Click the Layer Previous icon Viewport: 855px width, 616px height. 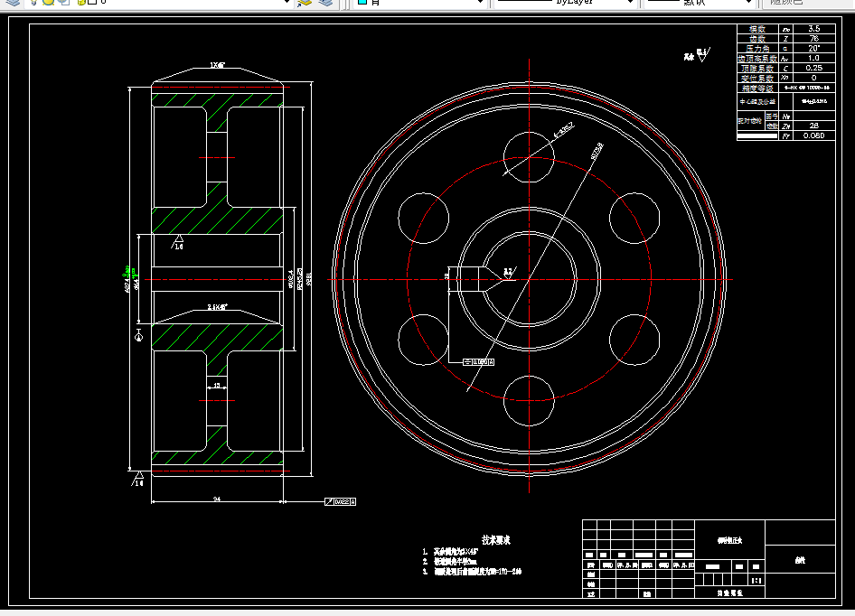[325, 2]
